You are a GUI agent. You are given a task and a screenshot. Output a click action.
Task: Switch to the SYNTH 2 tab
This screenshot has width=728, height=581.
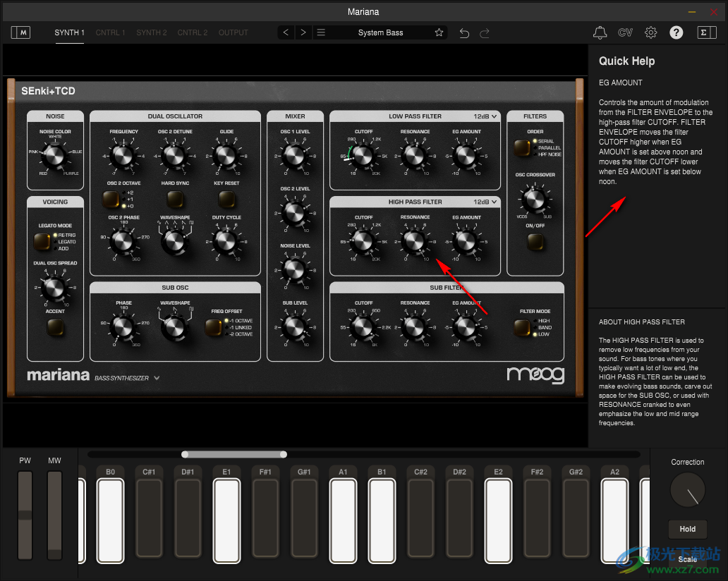pos(151,32)
